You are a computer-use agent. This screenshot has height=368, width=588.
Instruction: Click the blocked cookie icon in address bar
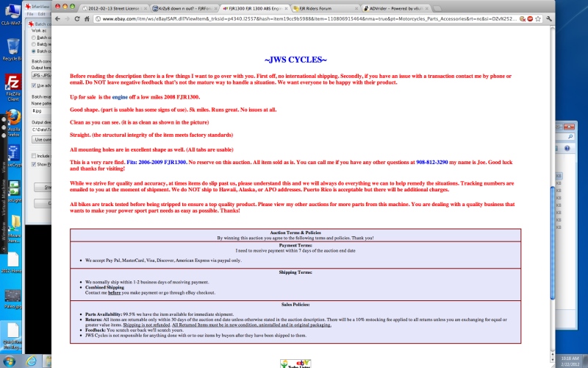523,19
